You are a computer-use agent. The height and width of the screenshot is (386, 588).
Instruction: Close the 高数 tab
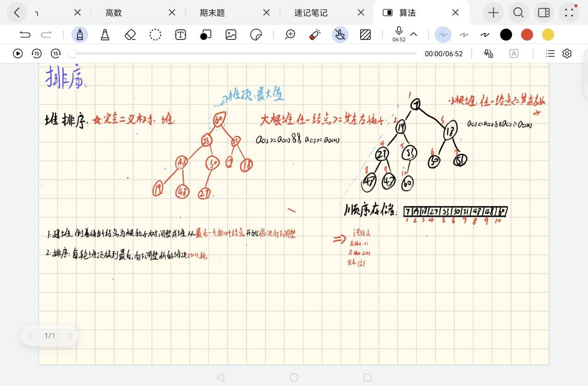pos(172,13)
